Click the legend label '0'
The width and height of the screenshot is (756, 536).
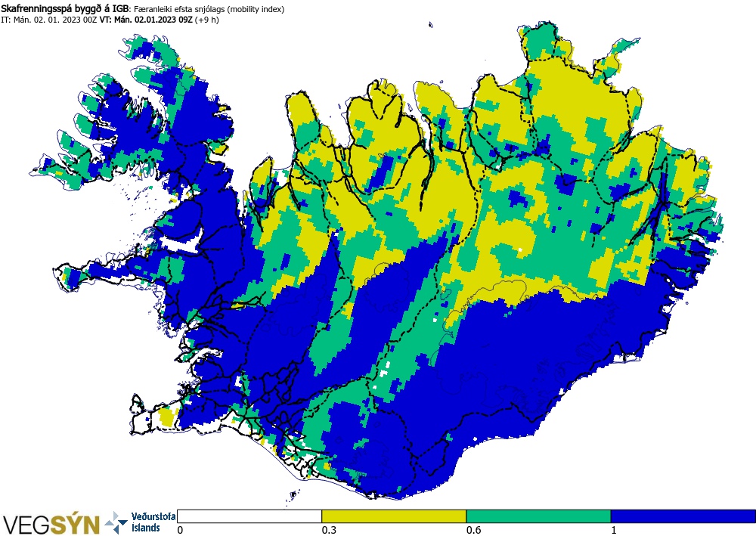pos(181,530)
